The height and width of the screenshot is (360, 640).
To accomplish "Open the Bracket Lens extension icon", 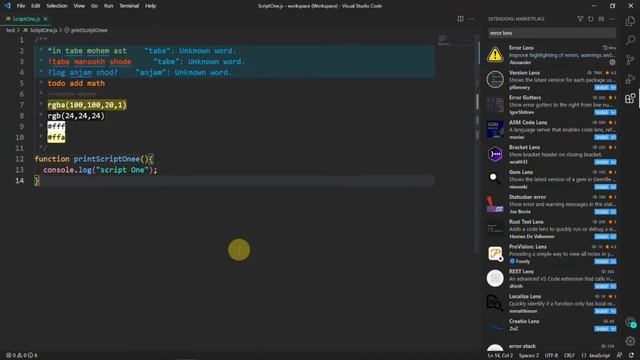I will pos(495,154).
